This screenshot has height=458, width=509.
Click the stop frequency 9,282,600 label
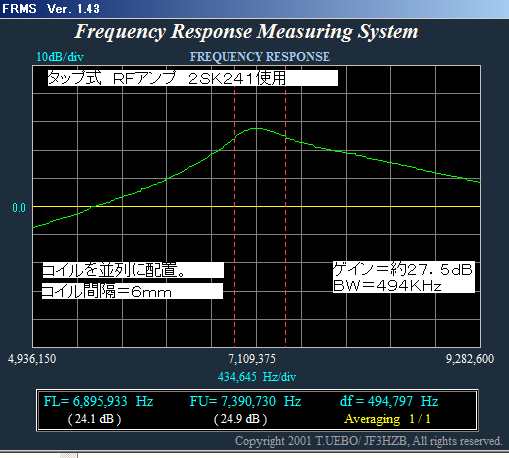tap(470, 359)
